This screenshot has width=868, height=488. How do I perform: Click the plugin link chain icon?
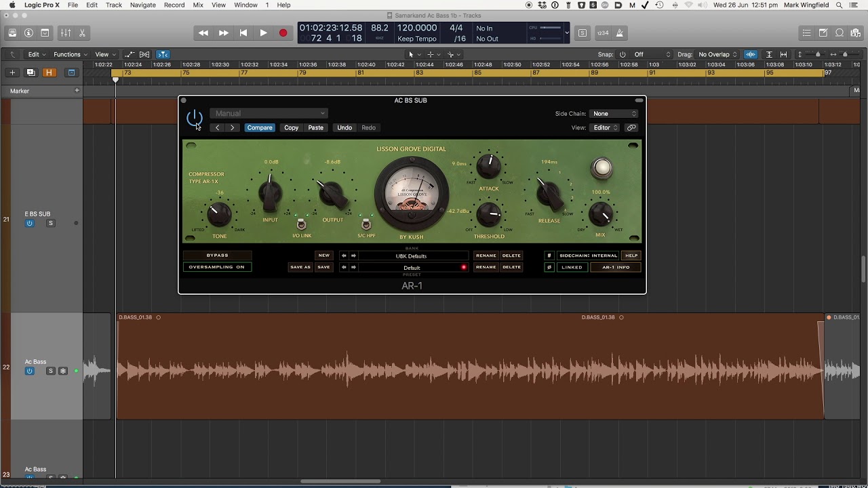point(631,127)
